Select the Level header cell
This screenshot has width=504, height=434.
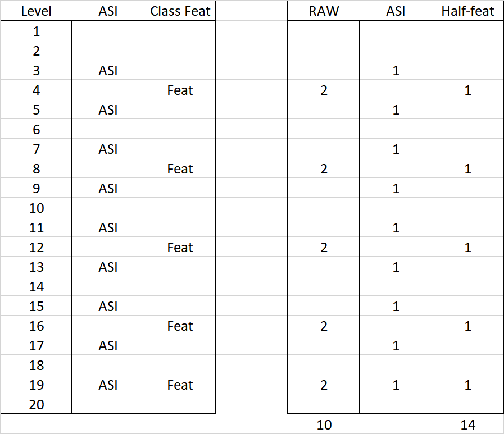(x=36, y=11)
